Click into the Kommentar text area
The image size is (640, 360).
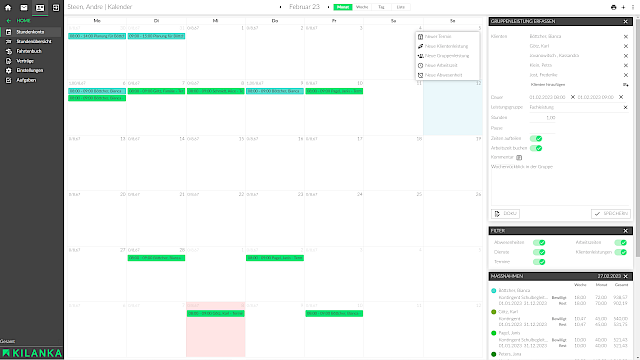(560, 184)
